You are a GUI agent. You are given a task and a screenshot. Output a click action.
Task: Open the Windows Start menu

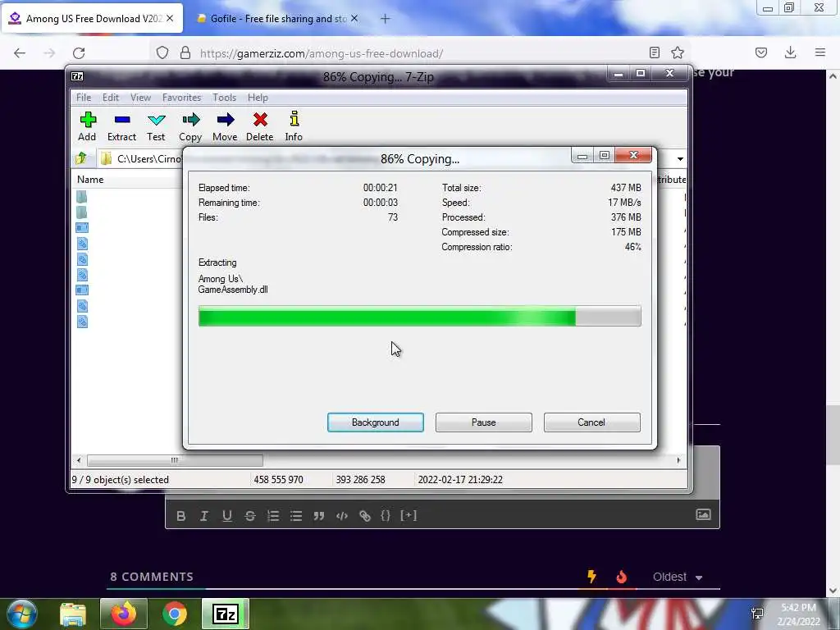point(21,614)
